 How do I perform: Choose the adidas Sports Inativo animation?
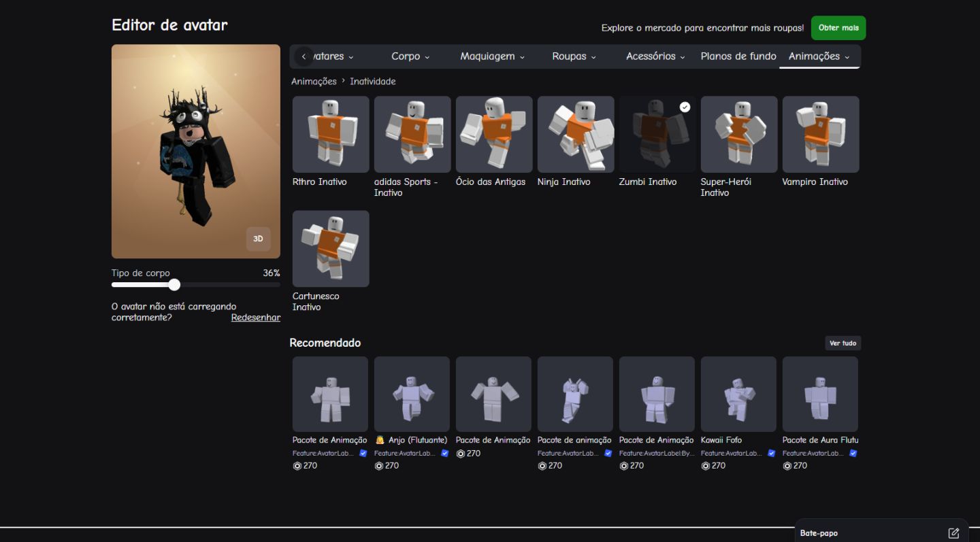pyautogui.click(x=412, y=134)
